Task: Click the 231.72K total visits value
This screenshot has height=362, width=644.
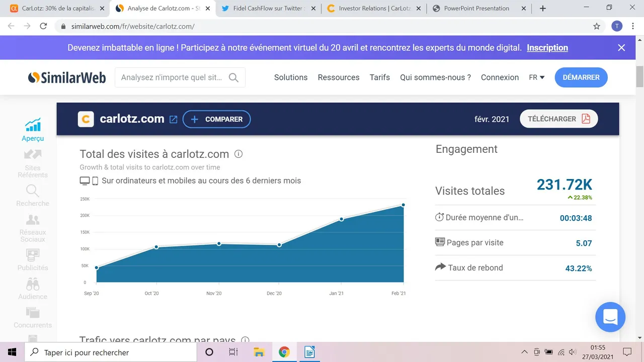Action: tap(565, 185)
